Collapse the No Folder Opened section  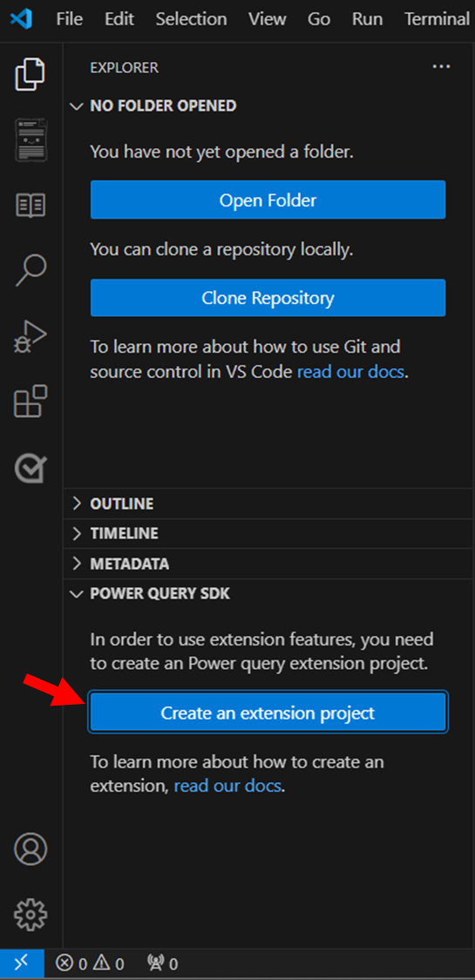tap(153, 105)
